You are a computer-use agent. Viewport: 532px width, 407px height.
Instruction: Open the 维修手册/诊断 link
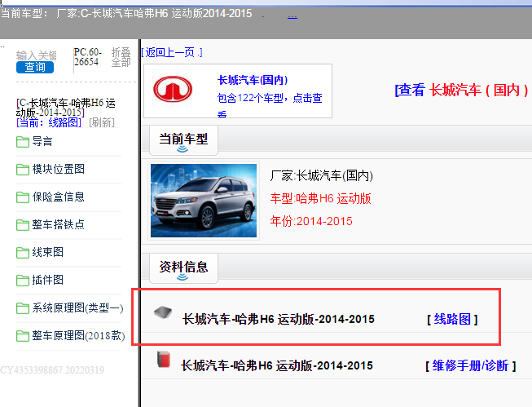470,366
